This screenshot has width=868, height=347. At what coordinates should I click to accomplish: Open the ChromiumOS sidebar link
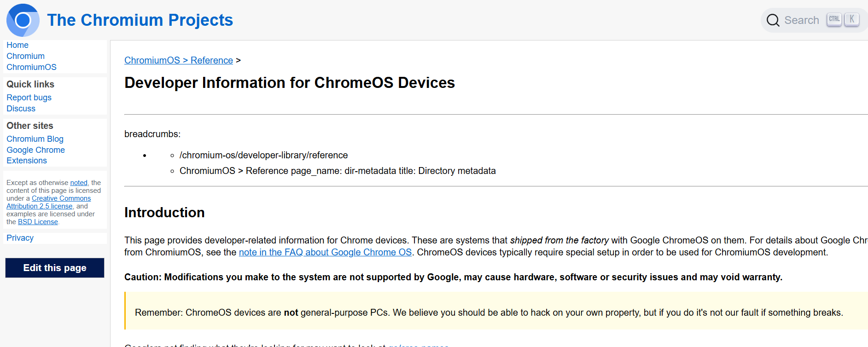coord(31,67)
